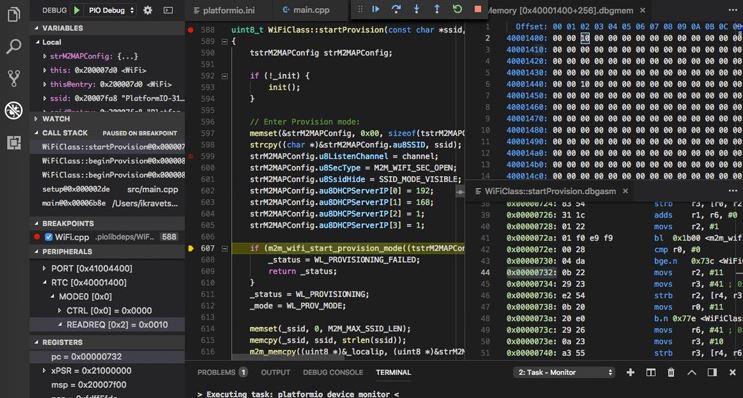Select WiFiClass::startProvision call stack frame

tap(107, 147)
